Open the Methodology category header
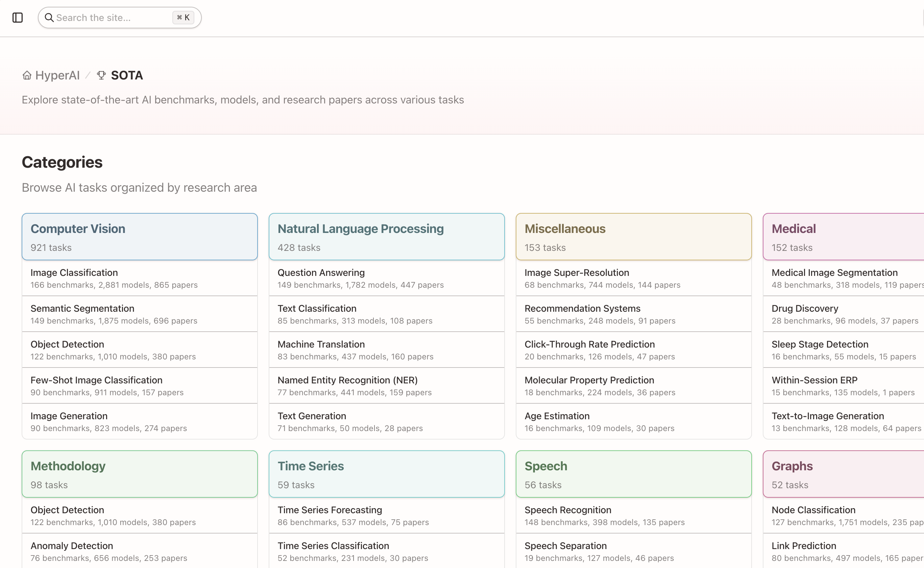This screenshot has width=924, height=568. (139, 474)
